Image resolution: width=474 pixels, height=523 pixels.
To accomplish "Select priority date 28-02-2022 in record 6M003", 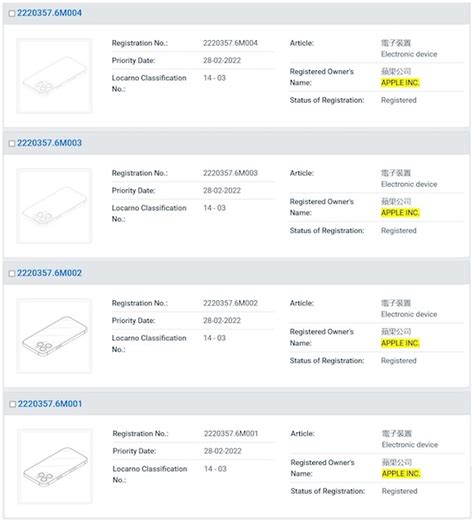I will tap(222, 191).
